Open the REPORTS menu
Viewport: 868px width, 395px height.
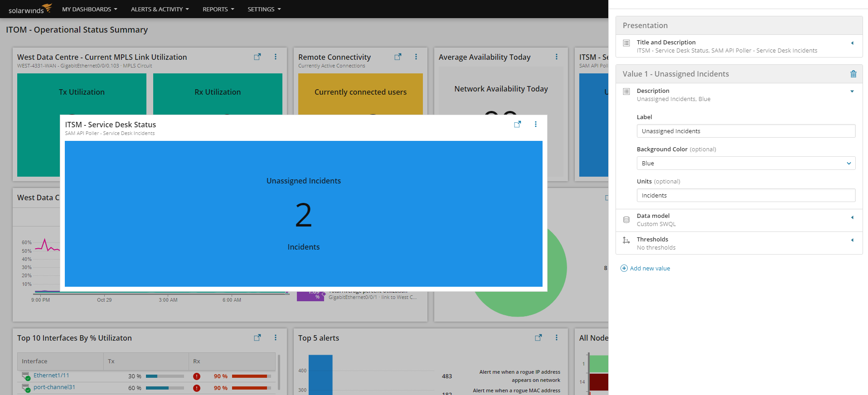(218, 9)
